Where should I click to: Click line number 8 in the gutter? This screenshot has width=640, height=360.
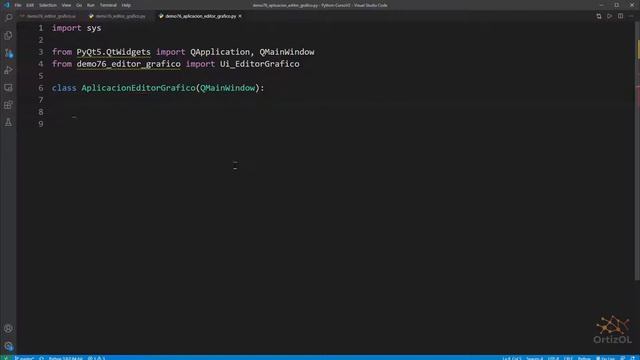coord(41,112)
